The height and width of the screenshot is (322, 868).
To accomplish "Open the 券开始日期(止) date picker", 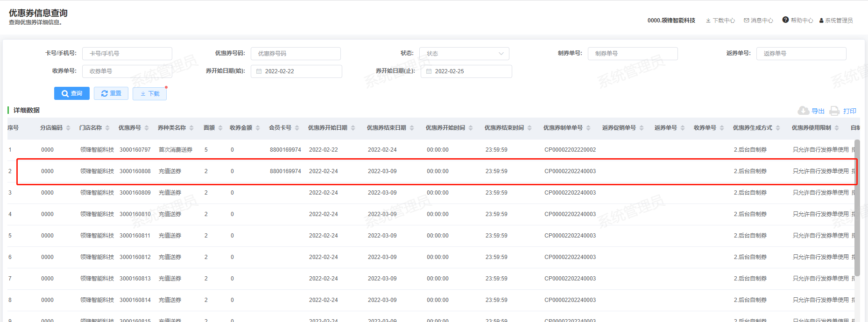I will point(466,71).
